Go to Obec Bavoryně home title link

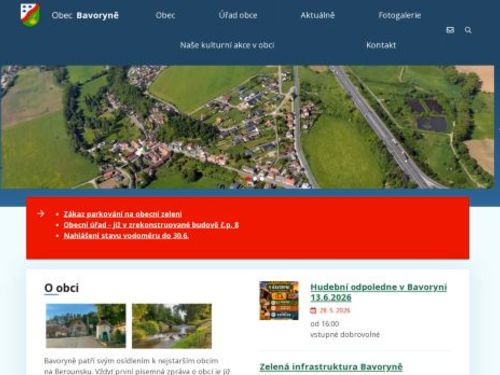click(85, 15)
